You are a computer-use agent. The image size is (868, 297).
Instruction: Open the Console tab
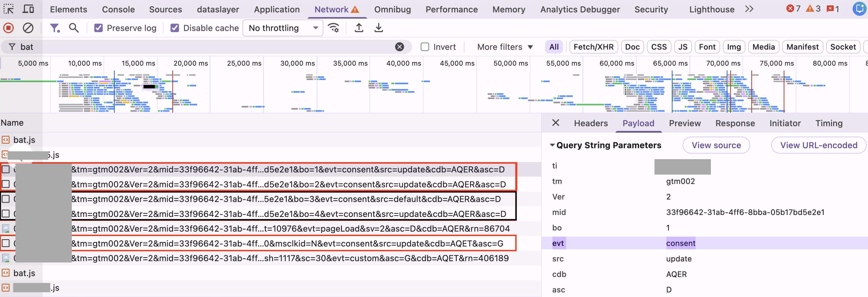tap(118, 9)
